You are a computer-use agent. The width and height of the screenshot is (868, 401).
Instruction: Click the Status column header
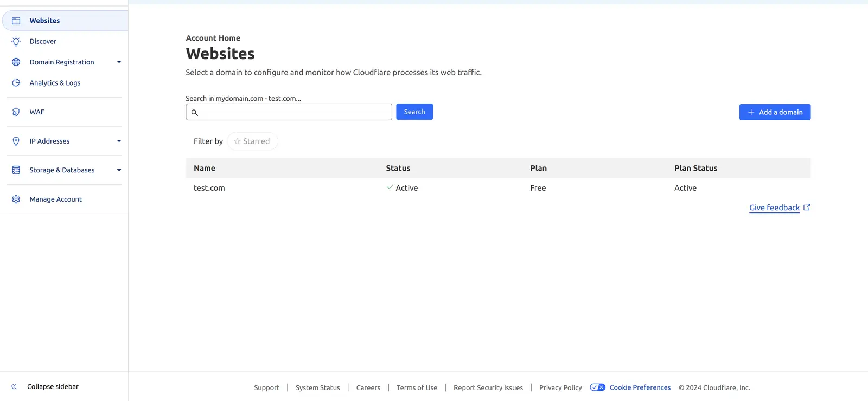pyautogui.click(x=398, y=168)
